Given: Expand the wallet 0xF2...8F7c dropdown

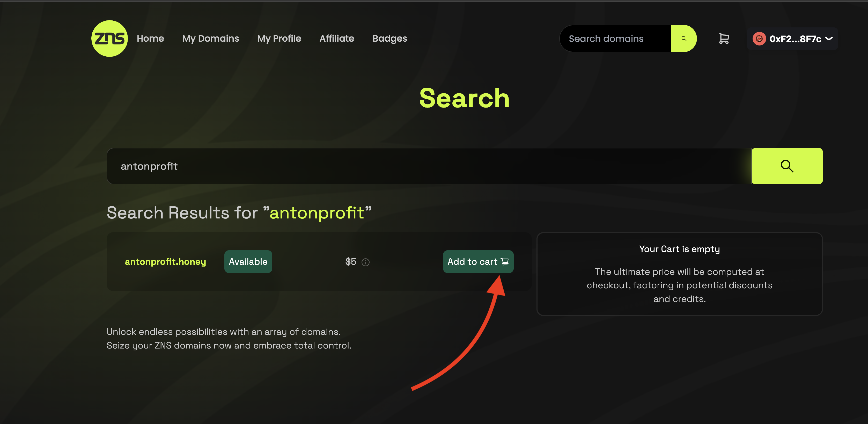Looking at the screenshot, I should point(792,39).
